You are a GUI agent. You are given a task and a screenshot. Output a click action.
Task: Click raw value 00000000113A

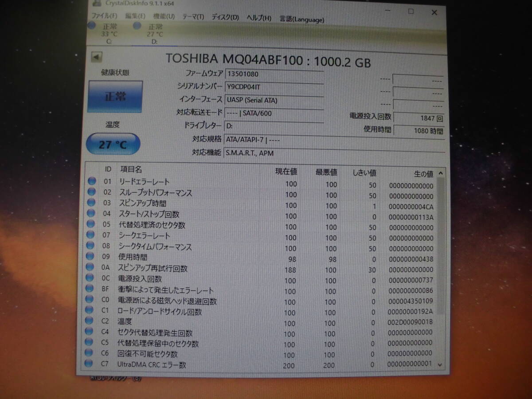tap(411, 217)
